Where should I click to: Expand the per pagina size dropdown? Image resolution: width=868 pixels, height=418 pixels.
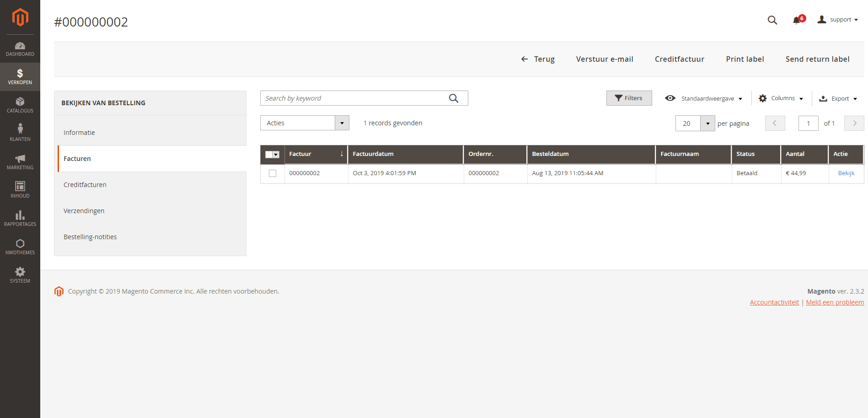click(x=707, y=123)
